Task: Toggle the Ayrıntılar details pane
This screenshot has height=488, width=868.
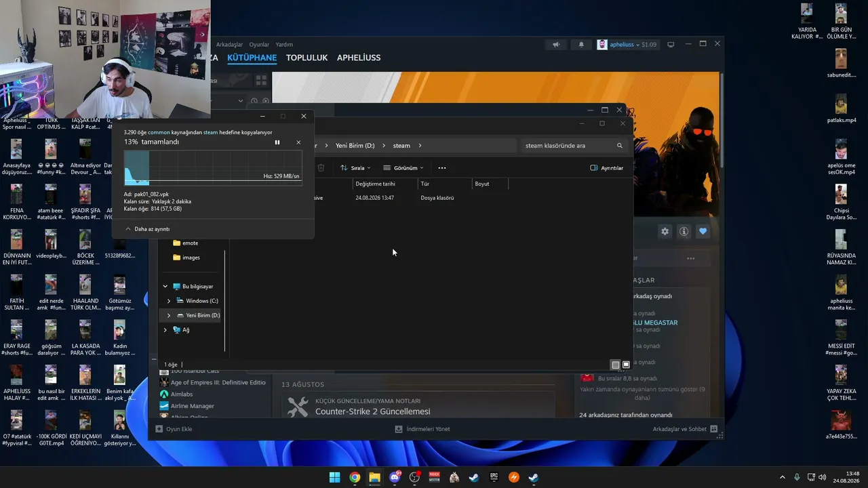Action: point(607,167)
